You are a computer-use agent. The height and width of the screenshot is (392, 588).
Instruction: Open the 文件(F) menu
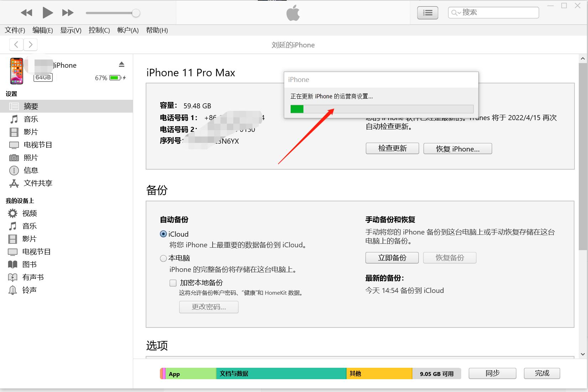click(x=15, y=30)
